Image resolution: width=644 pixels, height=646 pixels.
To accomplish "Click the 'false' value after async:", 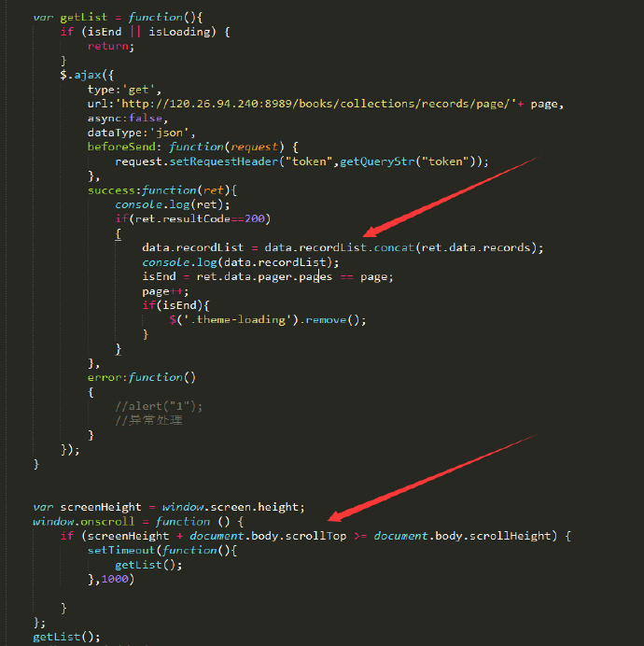I will pyautogui.click(x=145, y=119).
